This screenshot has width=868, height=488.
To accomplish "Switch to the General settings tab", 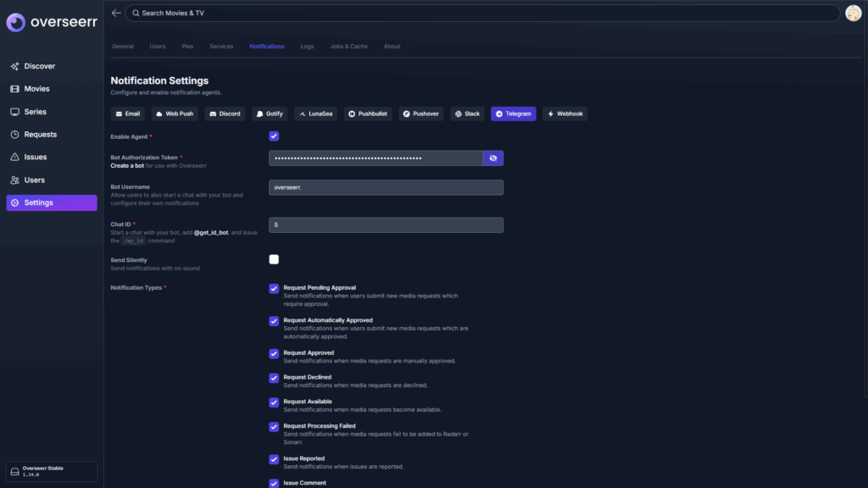I will coord(123,47).
